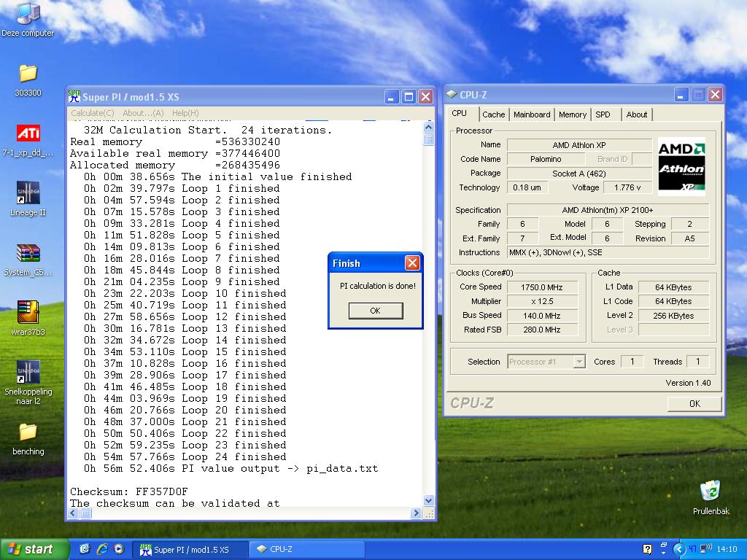Open the About...(A) menu in Super PI
Viewport: 747px width, 560px height.
tap(143, 113)
